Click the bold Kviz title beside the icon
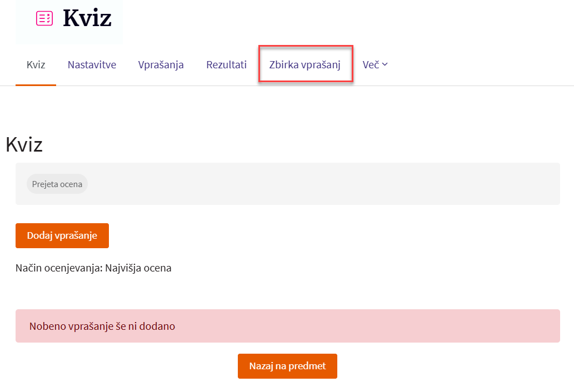This screenshot has width=574, height=392. (87, 18)
